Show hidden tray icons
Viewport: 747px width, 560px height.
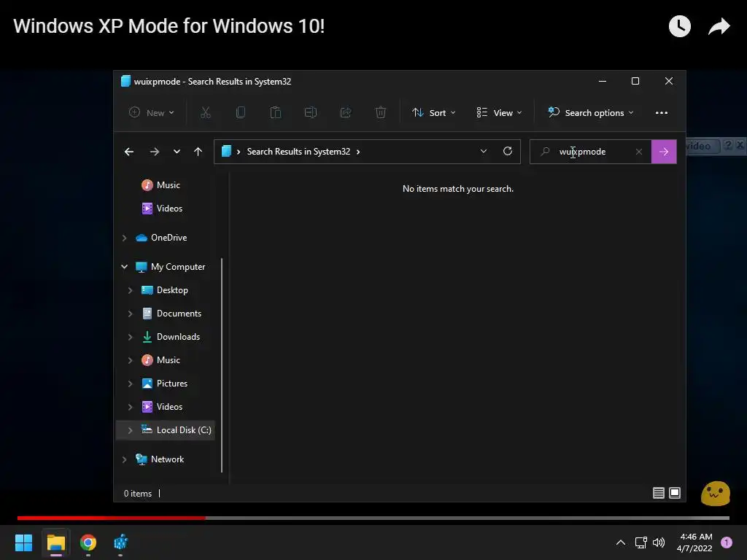(621, 542)
